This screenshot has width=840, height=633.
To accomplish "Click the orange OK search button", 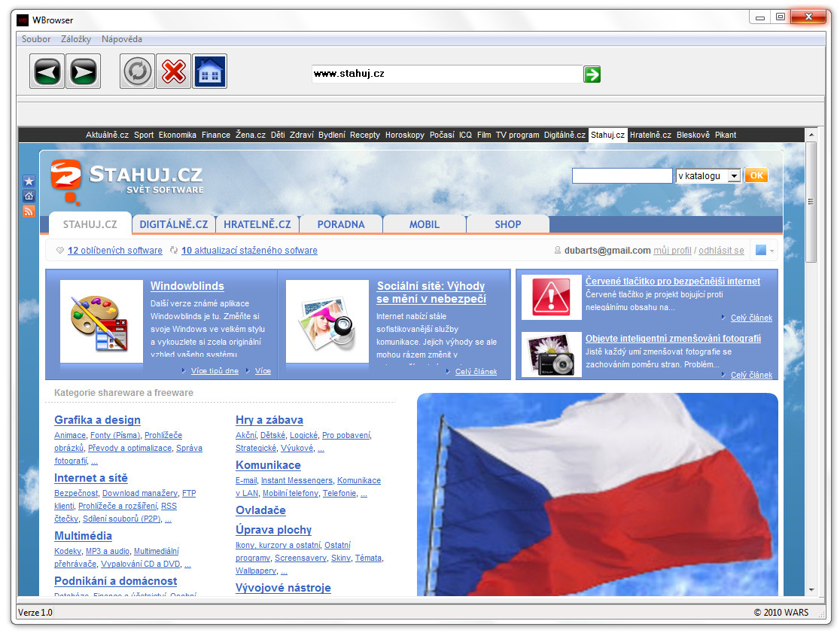I will (x=756, y=175).
